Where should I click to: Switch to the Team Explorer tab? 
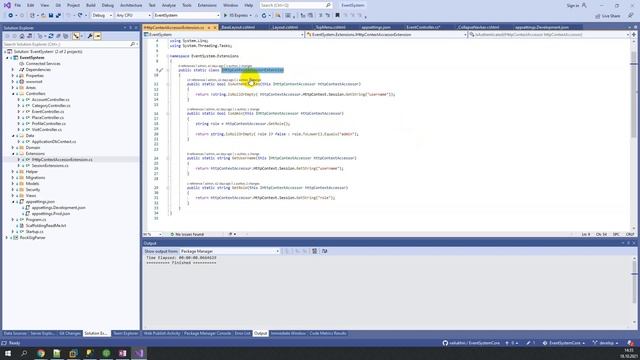tap(125, 333)
